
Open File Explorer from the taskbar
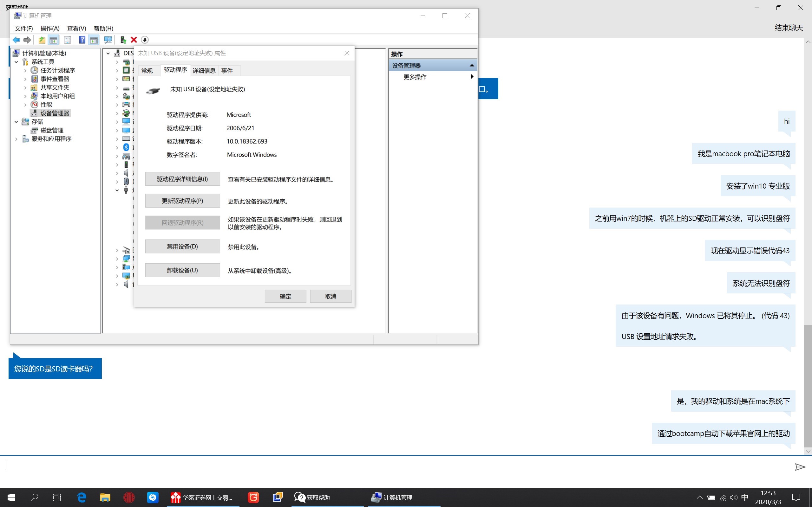pos(105,497)
